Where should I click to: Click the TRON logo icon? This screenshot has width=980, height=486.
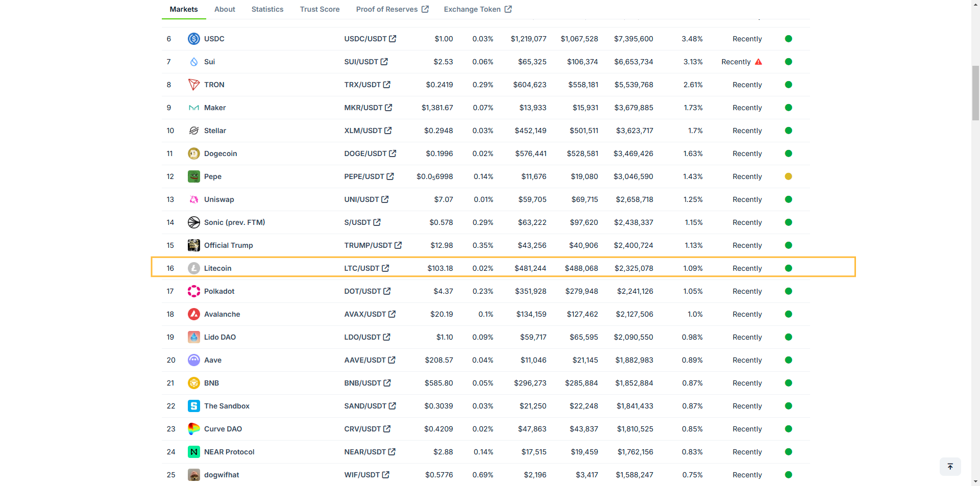point(194,85)
